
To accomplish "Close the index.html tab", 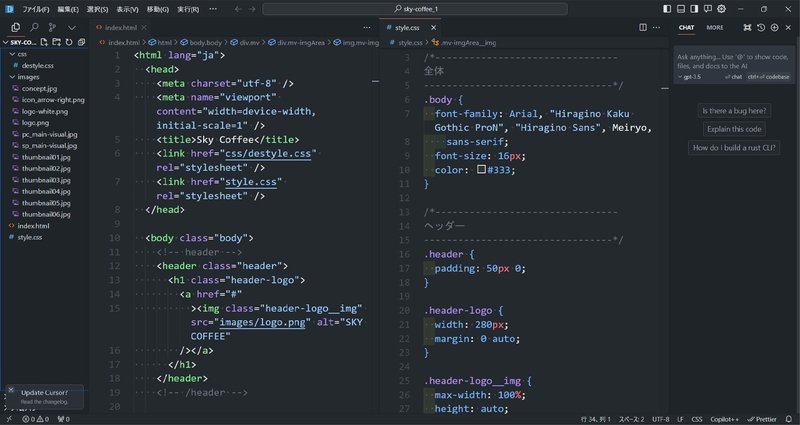I will (x=144, y=28).
